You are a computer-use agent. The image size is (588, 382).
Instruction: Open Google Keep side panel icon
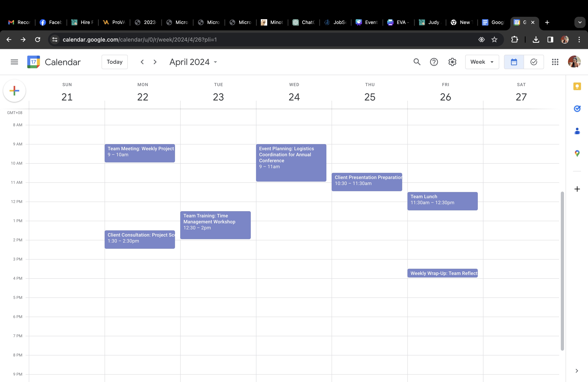[x=577, y=86]
